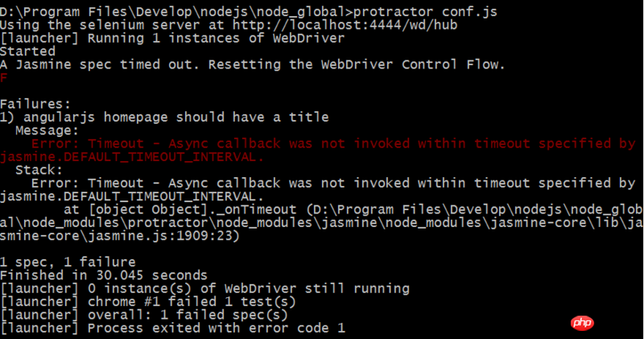Click the Message: label

click(x=47, y=130)
